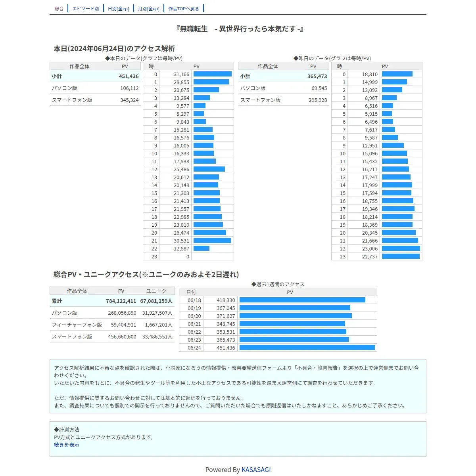Viewport: 476px width, 476px height.
Task: Click 本日のアクセス解析 heading
Action: (x=114, y=48)
